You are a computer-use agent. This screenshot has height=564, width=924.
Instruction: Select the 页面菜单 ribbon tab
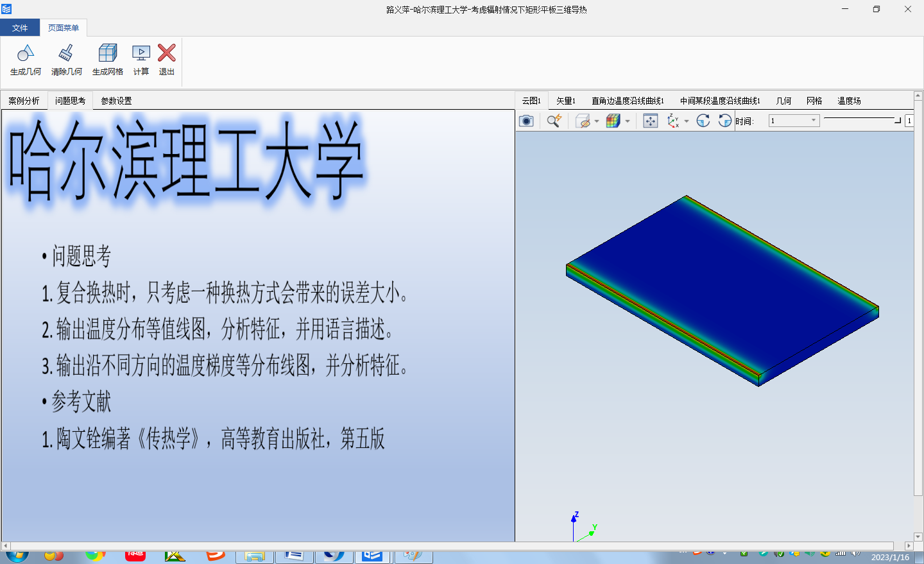click(64, 28)
